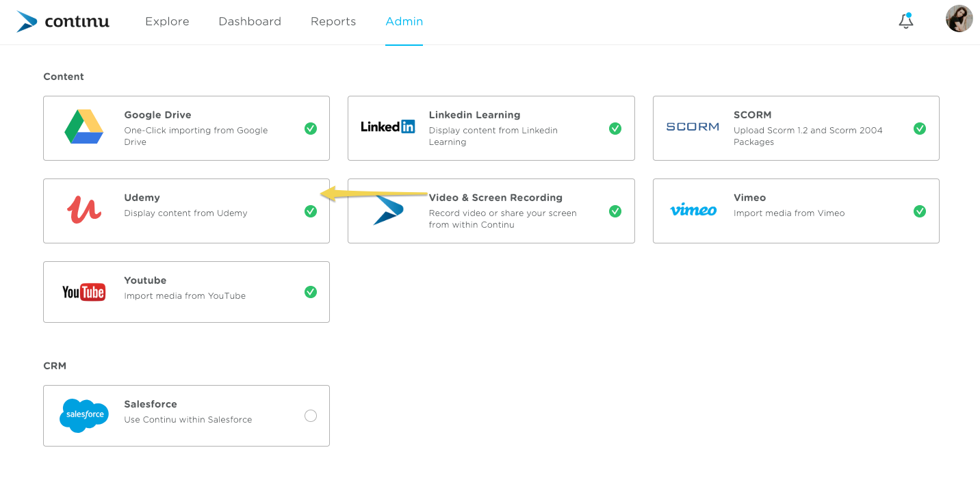This screenshot has width=980, height=478.
Task: Click 'Import media from YouTube' description
Action: tap(185, 296)
